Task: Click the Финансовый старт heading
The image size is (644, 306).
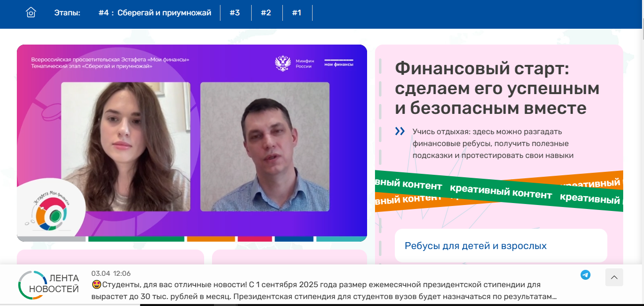Action: [497, 88]
